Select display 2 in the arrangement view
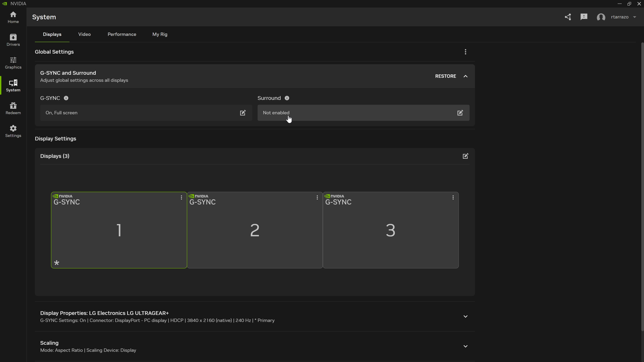Image resolution: width=644 pixels, height=362 pixels. pos(255,230)
